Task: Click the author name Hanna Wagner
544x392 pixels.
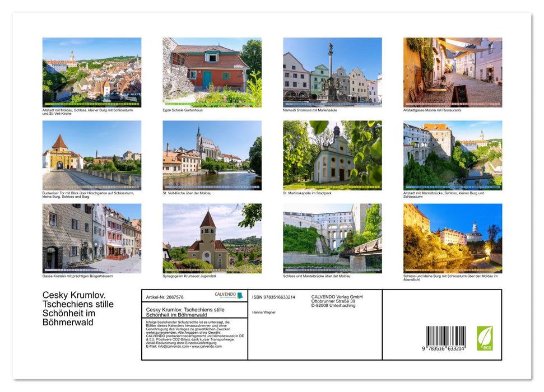Action: [x=264, y=312]
